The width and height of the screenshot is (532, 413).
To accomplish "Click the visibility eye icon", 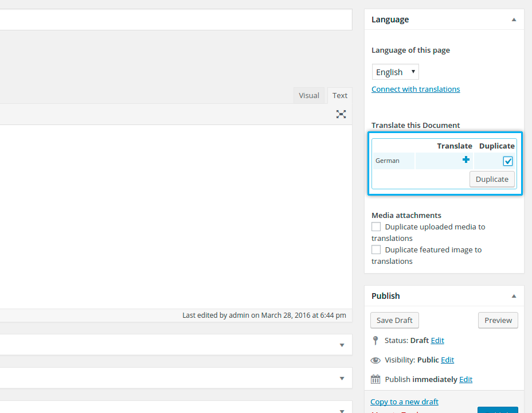I will click(375, 360).
